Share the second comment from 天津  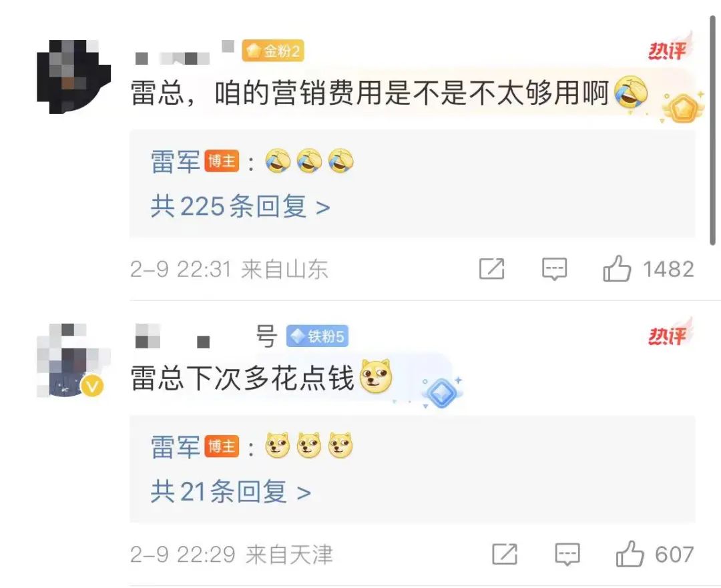(x=505, y=553)
